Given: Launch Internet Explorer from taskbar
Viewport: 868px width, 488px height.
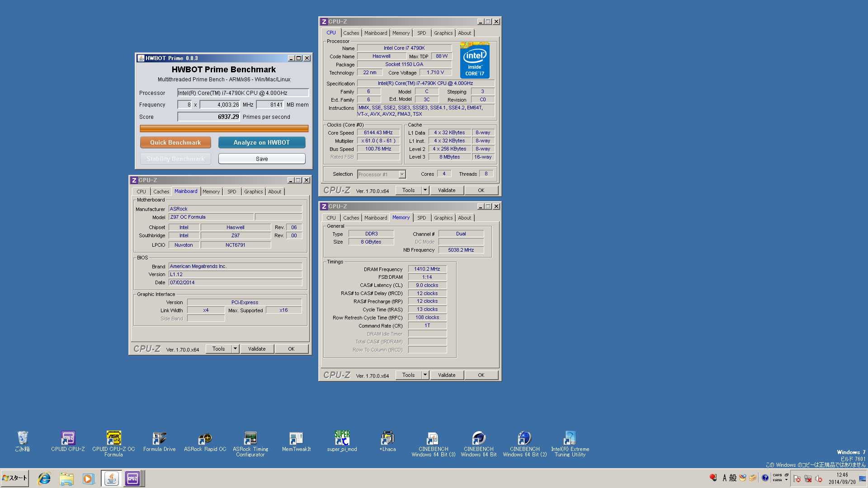Looking at the screenshot, I should click(44, 479).
